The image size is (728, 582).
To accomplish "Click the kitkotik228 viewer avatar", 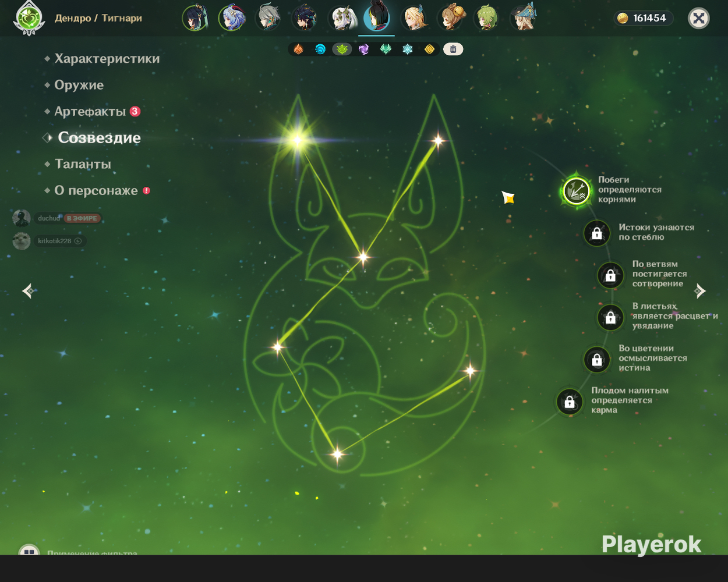I will coord(22,240).
